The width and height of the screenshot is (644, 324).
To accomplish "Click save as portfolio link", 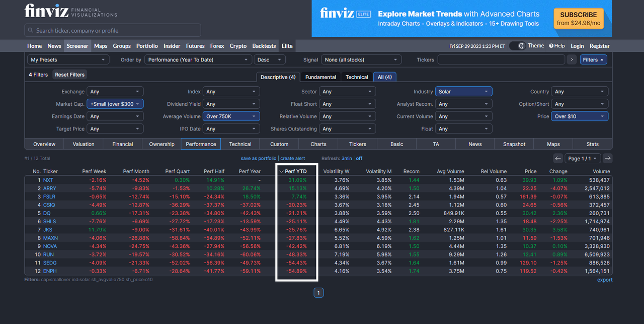I will click(259, 158).
